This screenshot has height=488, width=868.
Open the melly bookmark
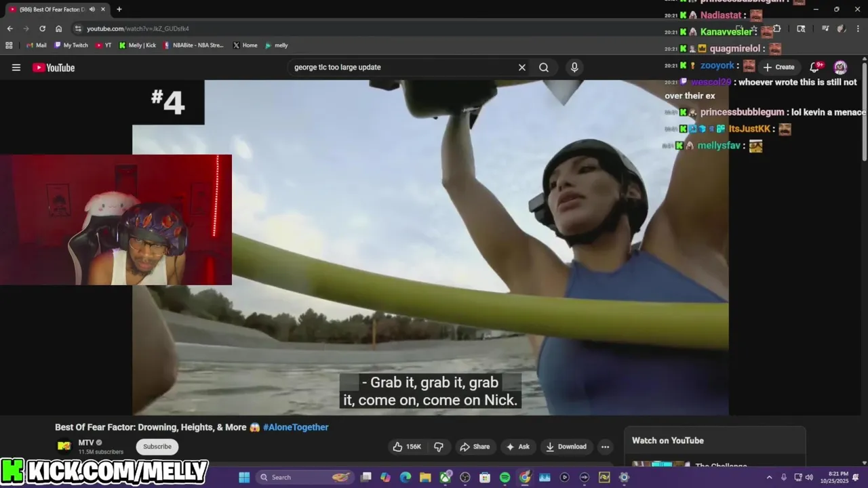tap(277, 45)
